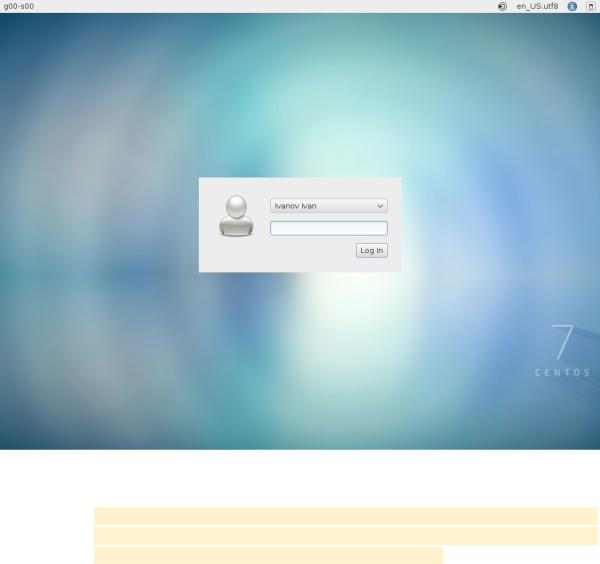Open the power/shutdown icon in top panel
Image resolution: width=600 pixels, height=564 pixels.
tap(591, 7)
